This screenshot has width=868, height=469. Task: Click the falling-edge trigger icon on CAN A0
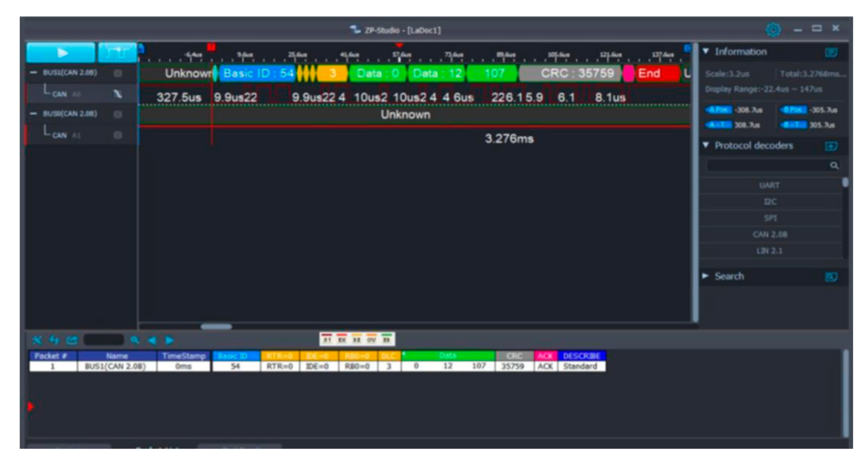pyautogui.click(x=118, y=94)
